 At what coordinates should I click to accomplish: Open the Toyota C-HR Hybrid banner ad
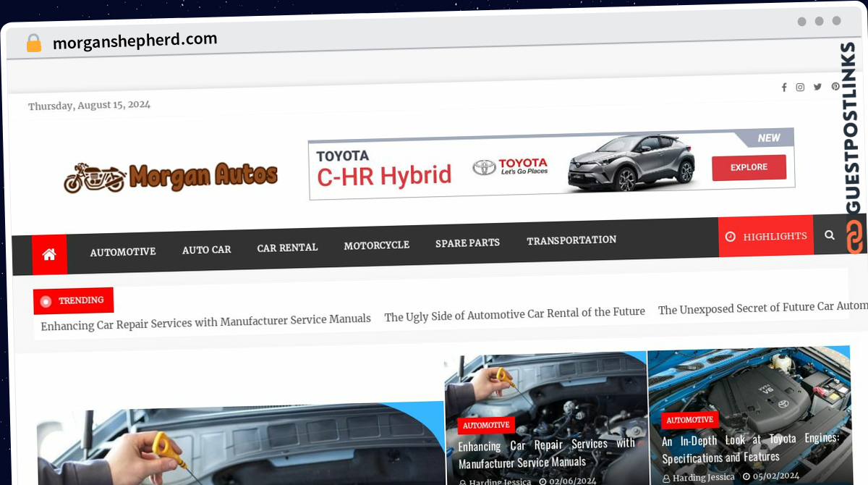tap(551, 164)
